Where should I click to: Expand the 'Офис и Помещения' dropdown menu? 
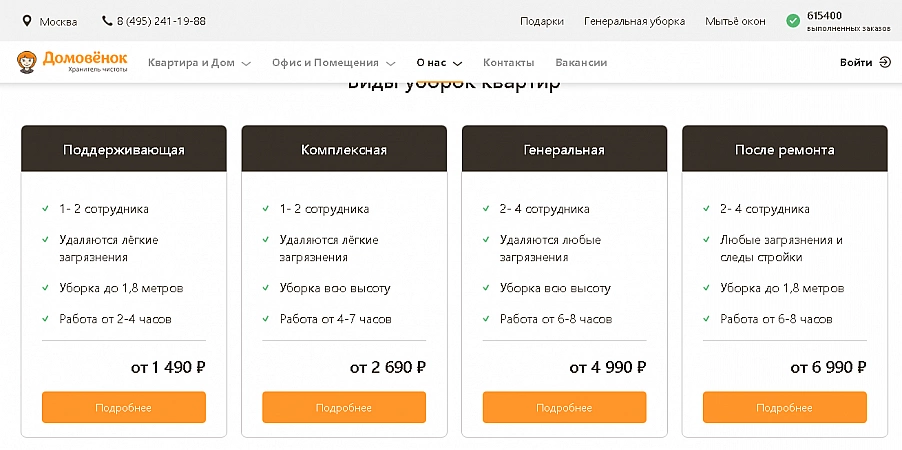click(333, 62)
